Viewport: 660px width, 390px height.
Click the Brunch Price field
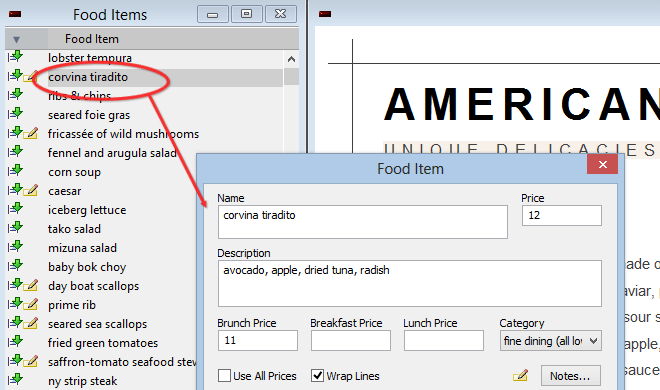pyautogui.click(x=258, y=340)
